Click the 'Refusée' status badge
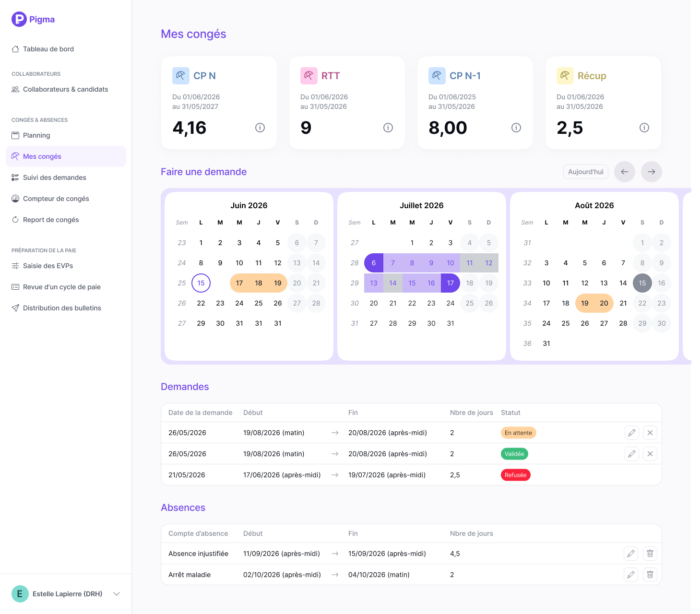This screenshot has height=614, width=700. tap(515, 475)
